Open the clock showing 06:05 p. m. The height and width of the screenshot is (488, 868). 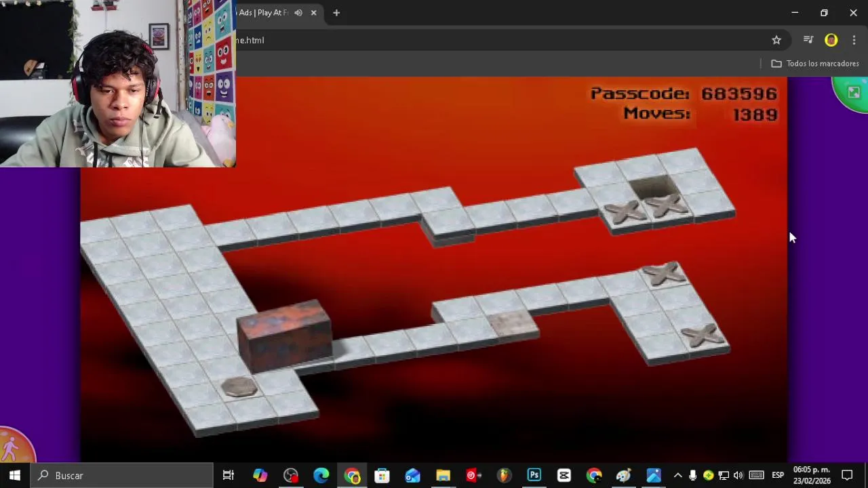pos(812,476)
